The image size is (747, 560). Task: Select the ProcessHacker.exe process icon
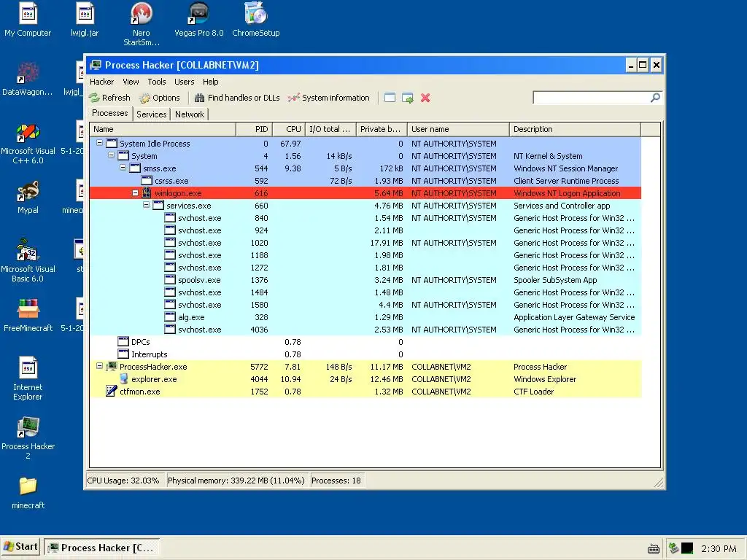point(112,367)
